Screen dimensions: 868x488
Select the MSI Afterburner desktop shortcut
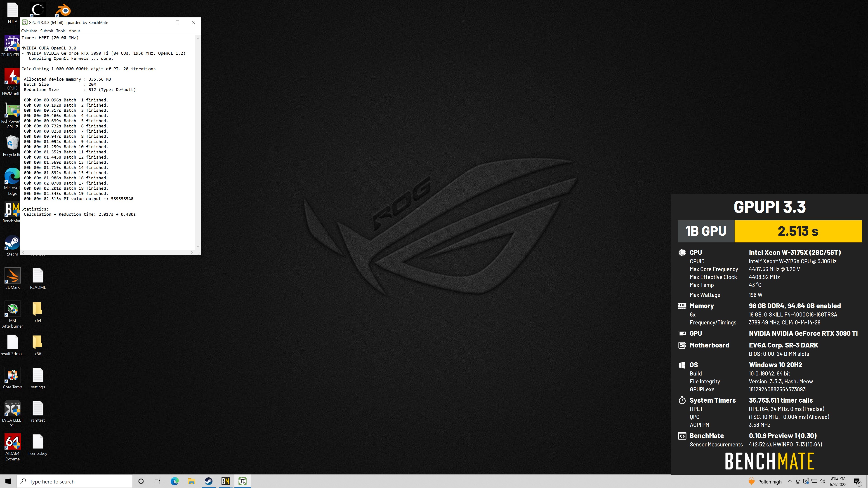(x=12, y=314)
